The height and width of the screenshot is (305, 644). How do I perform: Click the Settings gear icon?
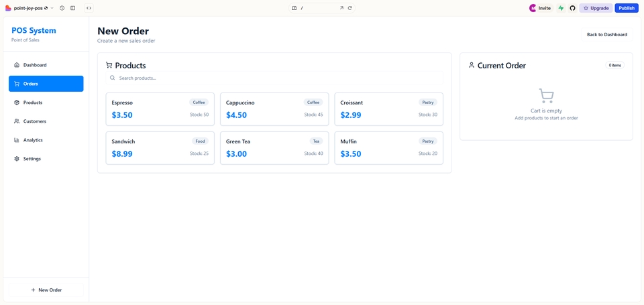(17, 159)
